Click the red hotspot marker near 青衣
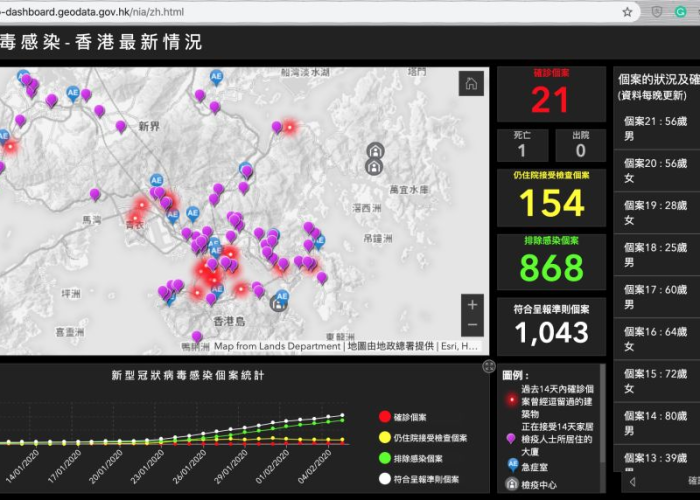The height and width of the screenshot is (500, 700). pos(134,217)
